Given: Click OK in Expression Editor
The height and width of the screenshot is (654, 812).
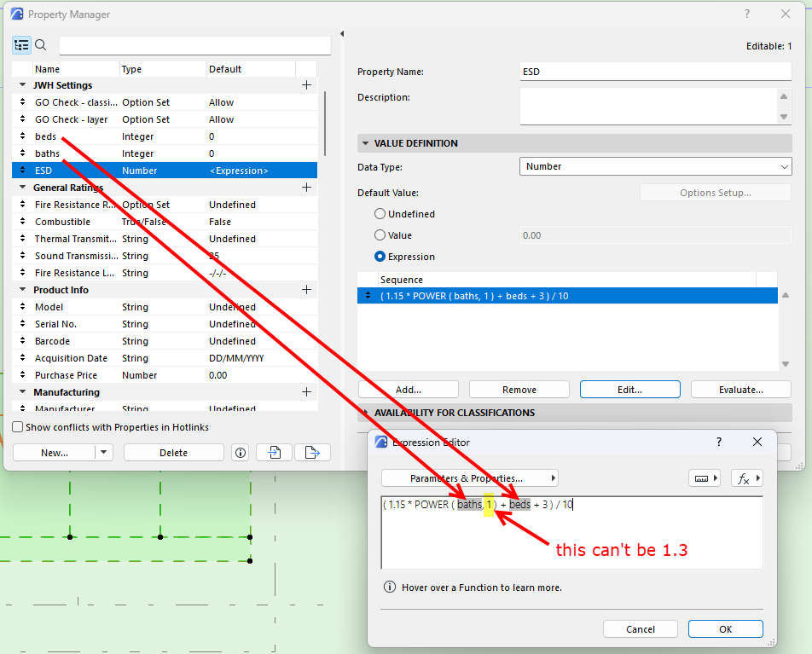Looking at the screenshot, I should coord(725,629).
